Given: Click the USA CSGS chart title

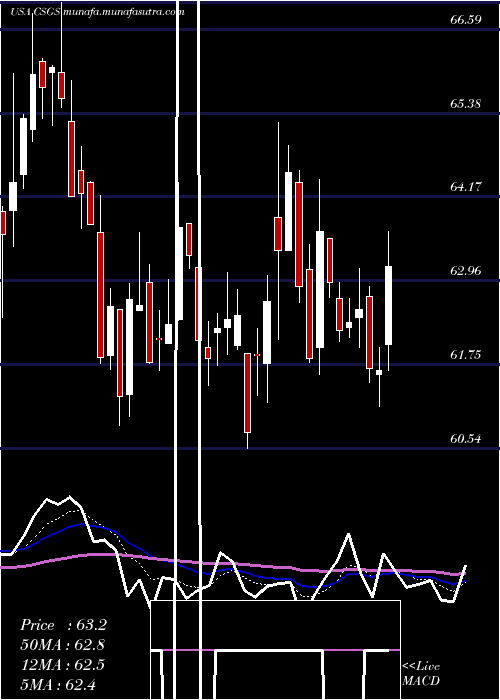Looking at the screenshot, I should pyautogui.click(x=97, y=12).
